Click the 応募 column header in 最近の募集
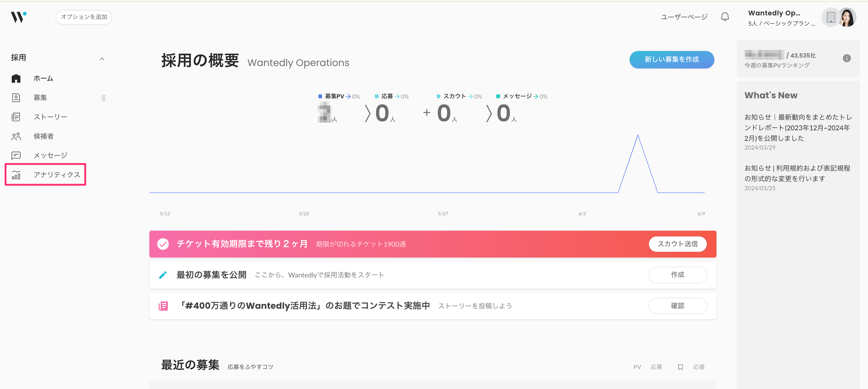This screenshot has height=389, width=868. tap(656, 367)
